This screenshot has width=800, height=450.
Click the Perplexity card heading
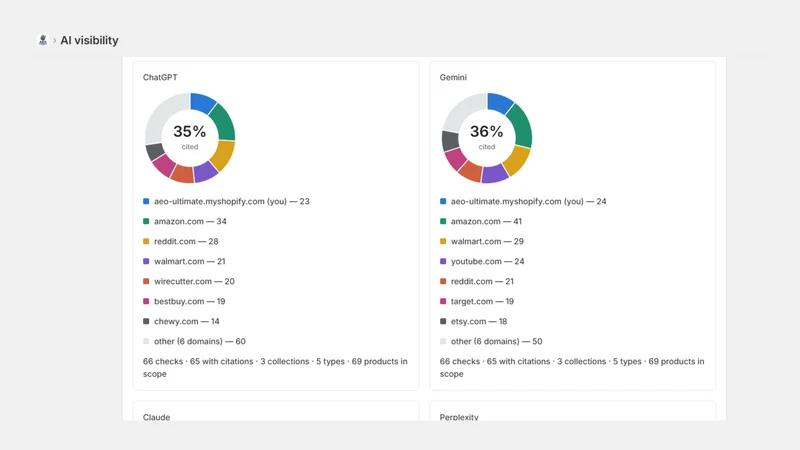coord(459,417)
